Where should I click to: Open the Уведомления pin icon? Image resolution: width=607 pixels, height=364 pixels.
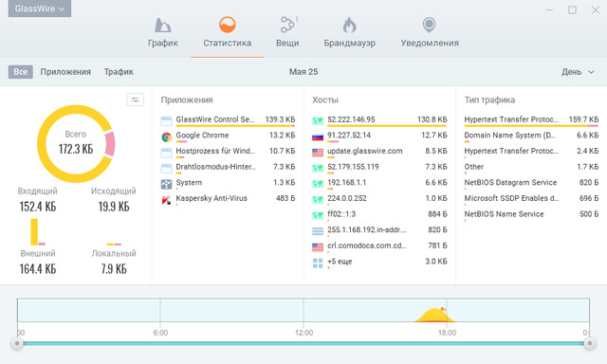pyautogui.click(x=429, y=26)
